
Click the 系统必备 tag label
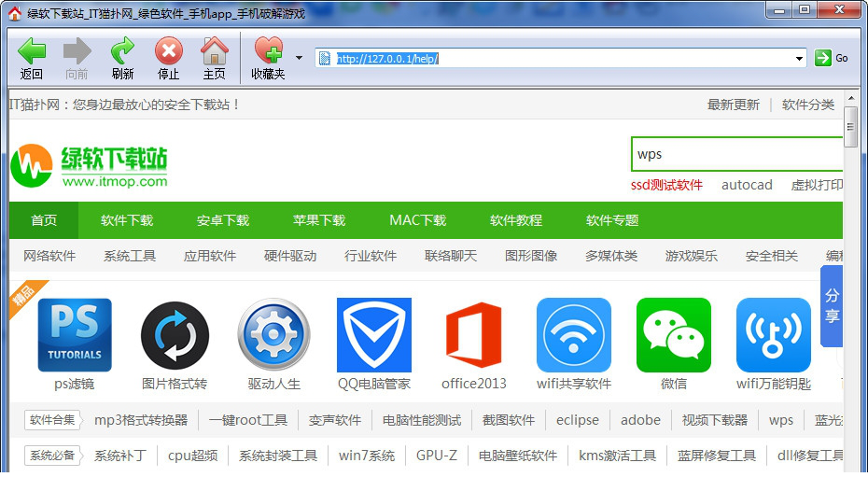coord(52,455)
